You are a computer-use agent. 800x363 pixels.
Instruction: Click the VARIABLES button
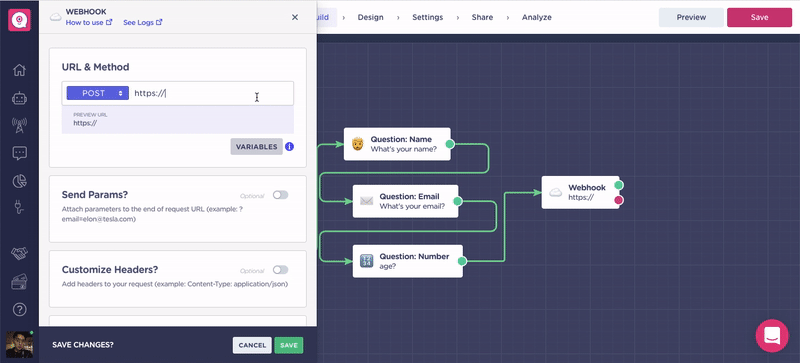tap(257, 147)
